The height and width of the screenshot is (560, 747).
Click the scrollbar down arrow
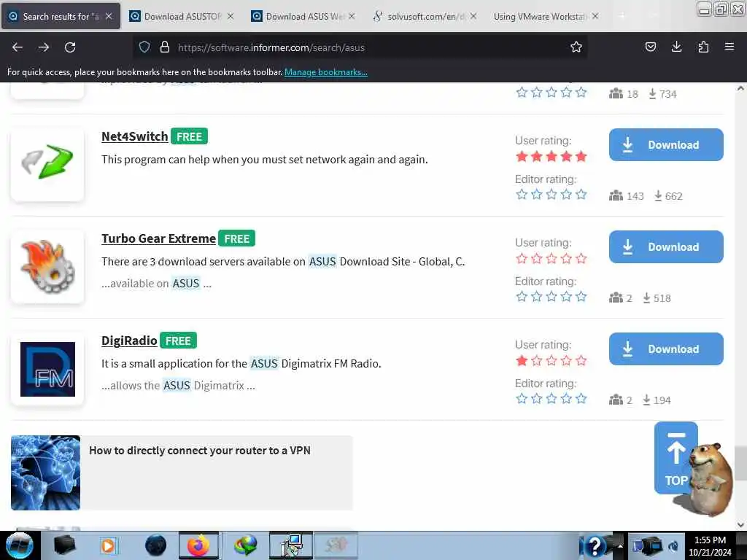click(x=740, y=525)
